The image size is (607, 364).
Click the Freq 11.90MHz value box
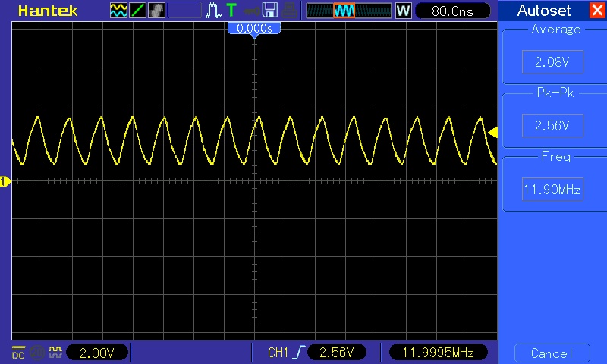click(552, 189)
